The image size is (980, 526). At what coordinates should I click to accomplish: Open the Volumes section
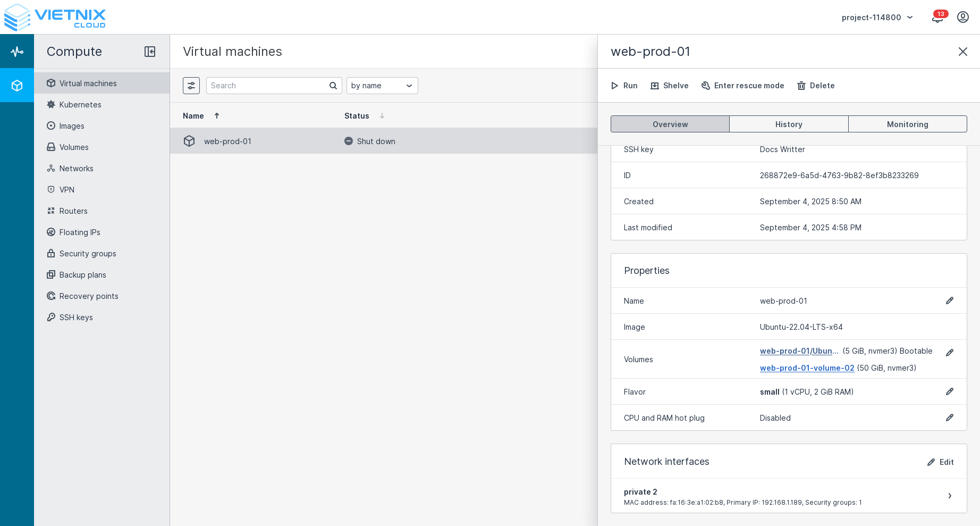tap(74, 147)
